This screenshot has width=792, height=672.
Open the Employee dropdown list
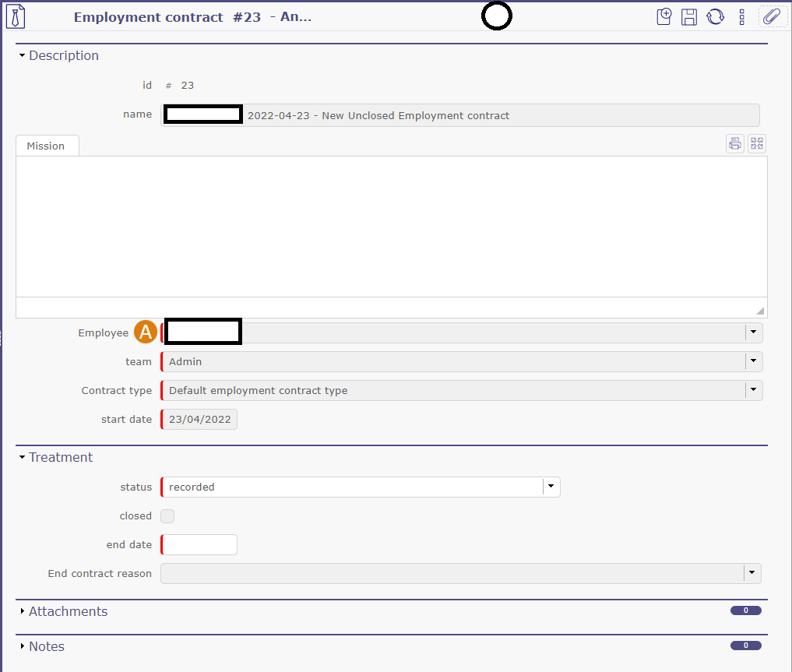tap(752, 332)
